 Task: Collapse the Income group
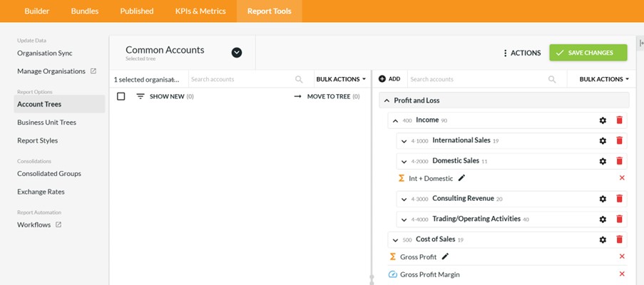click(x=395, y=120)
